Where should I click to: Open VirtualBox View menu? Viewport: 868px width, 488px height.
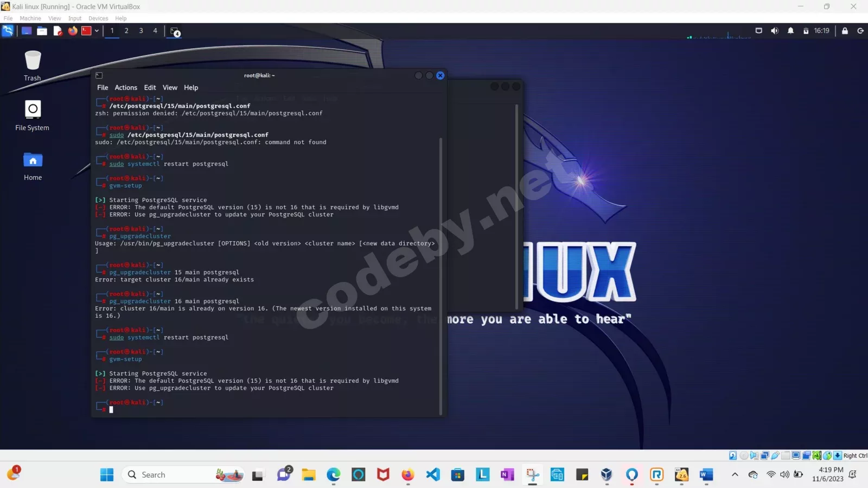click(54, 18)
